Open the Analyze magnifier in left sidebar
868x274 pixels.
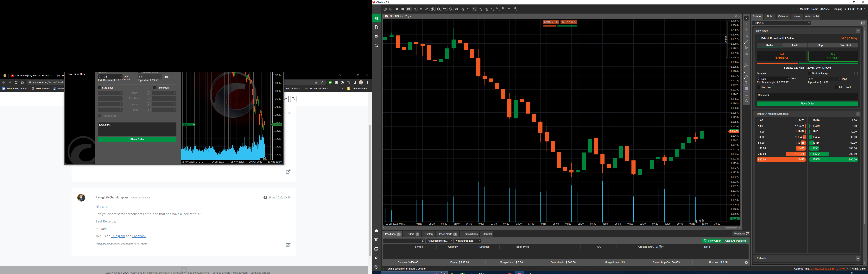pyautogui.click(x=376, y=46)
